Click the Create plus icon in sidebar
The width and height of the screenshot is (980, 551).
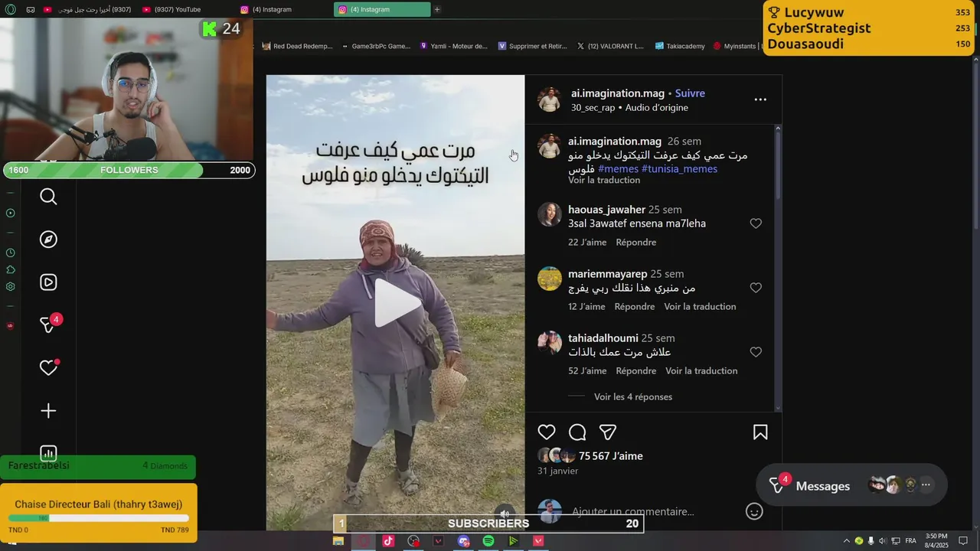[48, 411]
